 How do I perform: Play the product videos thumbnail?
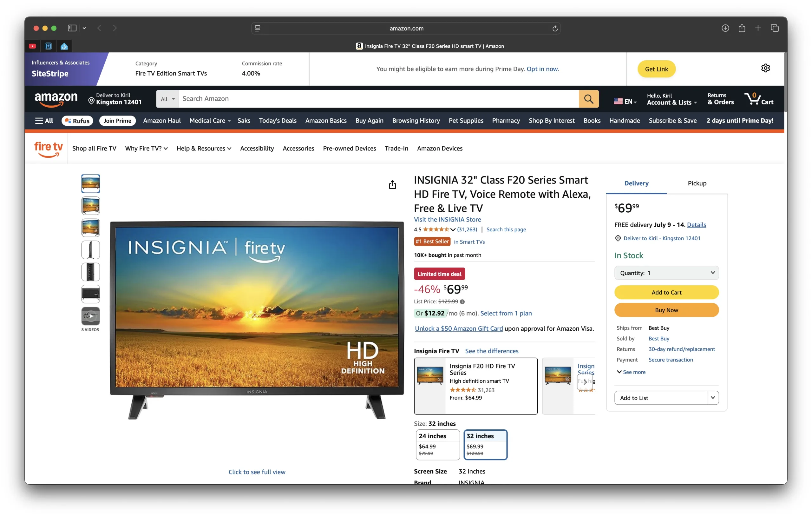(90, 316)
